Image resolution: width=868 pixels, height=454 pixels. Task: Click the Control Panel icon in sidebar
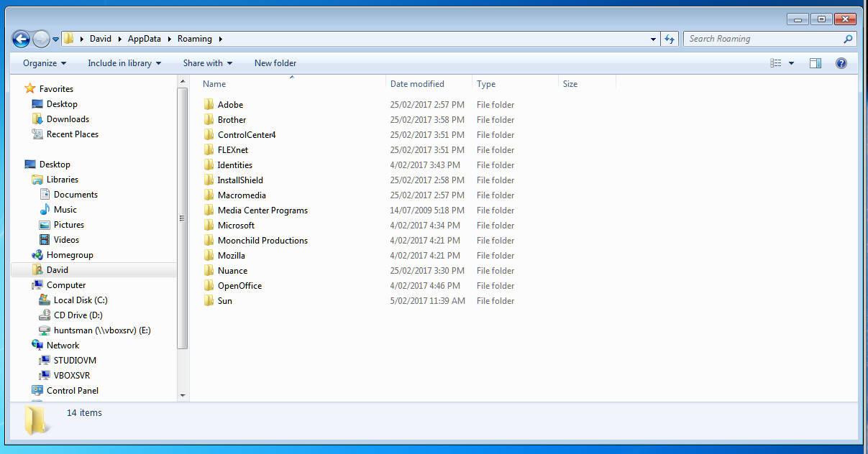(x=37, y=391)
